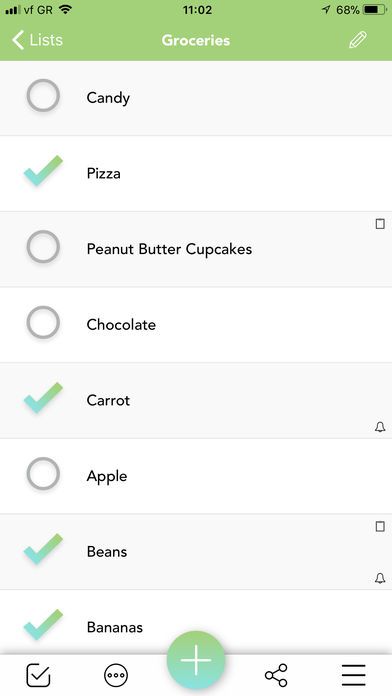Open the Peanut Butter Cupcakes item

(x=196, y=249)
